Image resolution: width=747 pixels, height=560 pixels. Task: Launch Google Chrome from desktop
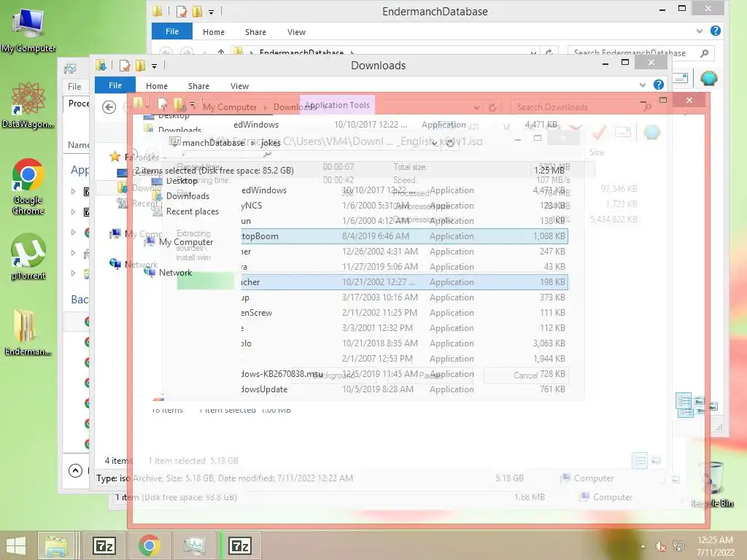click(28, 187)
